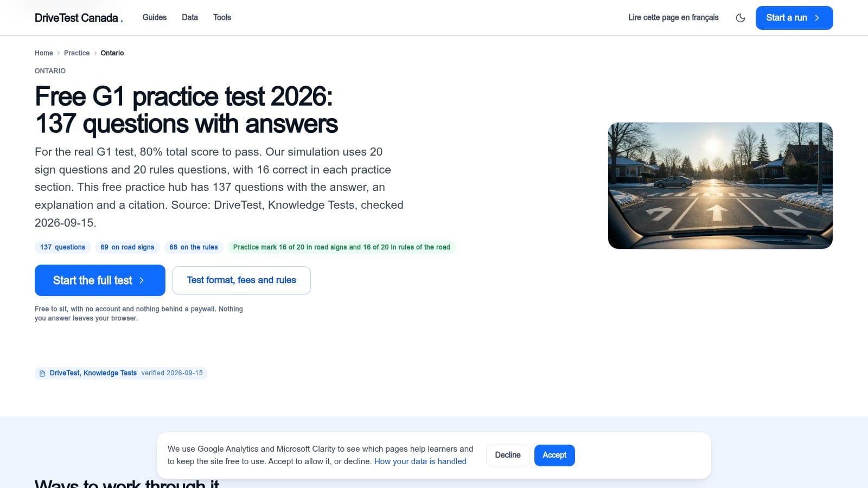Click the ONTARIO label above the heading

pyautogui.click(x=50, y=71)
